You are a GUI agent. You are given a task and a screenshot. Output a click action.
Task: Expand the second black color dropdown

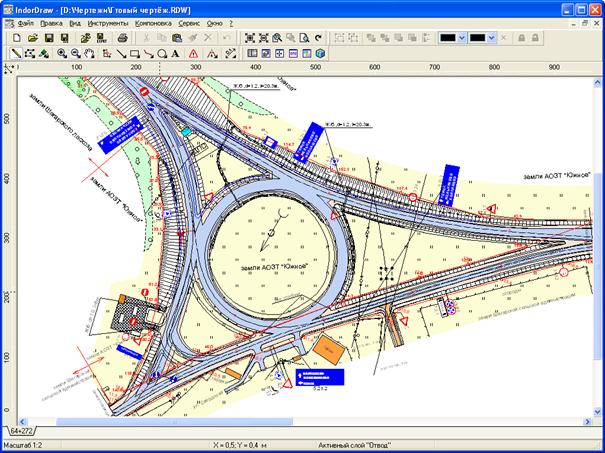tap(493, 37)
